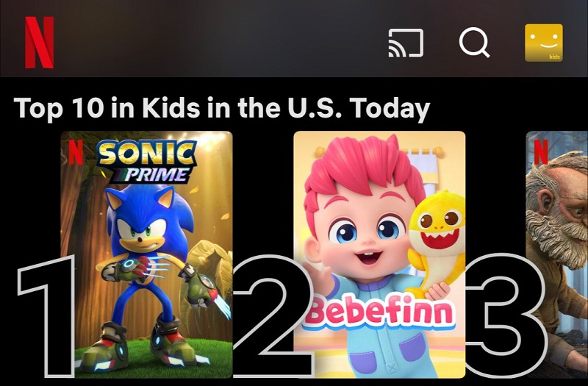Click the Netflix logo in header

40,43
